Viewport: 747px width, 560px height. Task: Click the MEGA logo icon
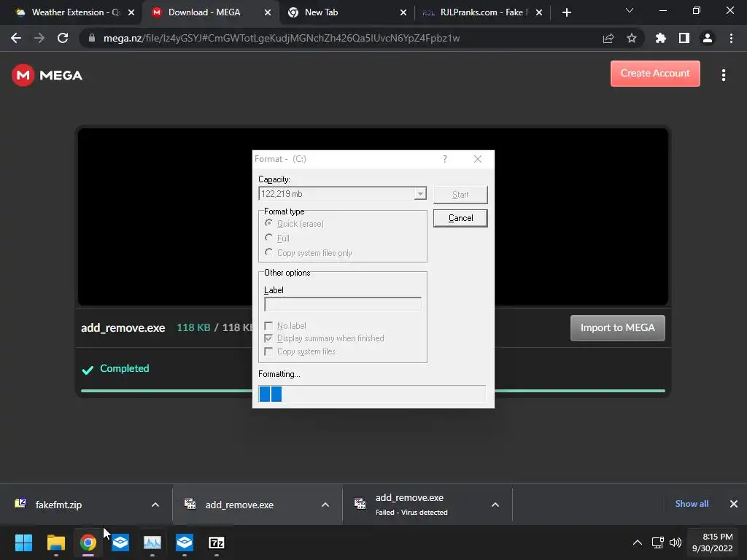23,75
